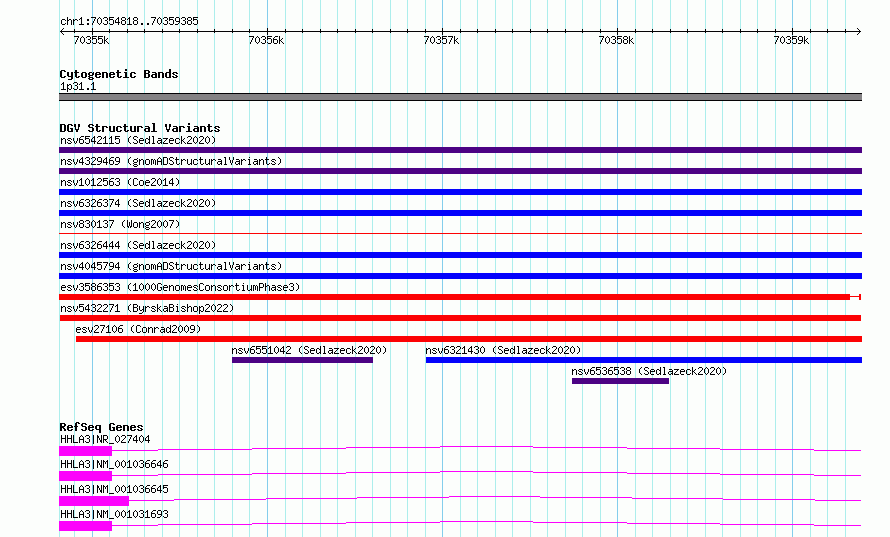The height and width of the screenshot is (537, 890).
Task: Click the nsv5432271 (ByrskaBishop2022) label
Action: point(147,308)
